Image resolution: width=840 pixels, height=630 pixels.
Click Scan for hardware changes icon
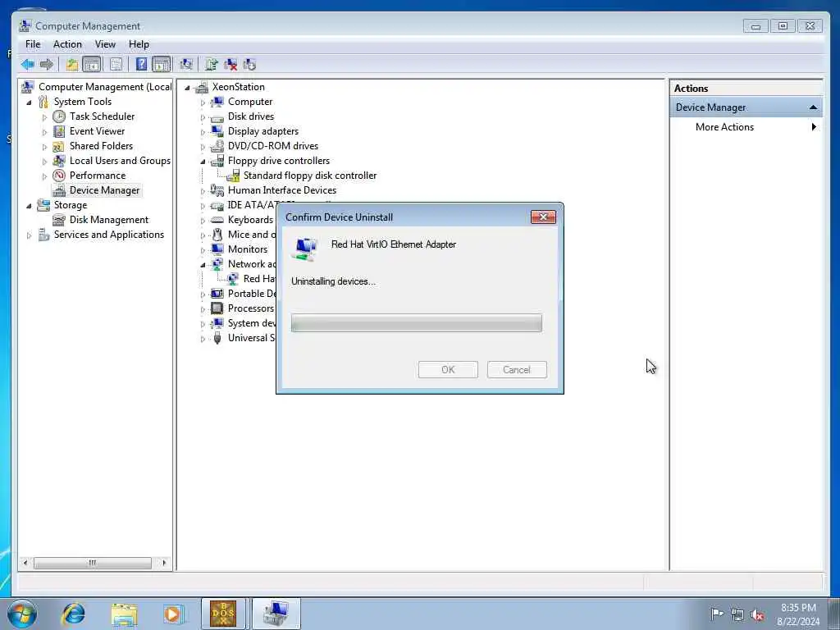click(186, 65)
